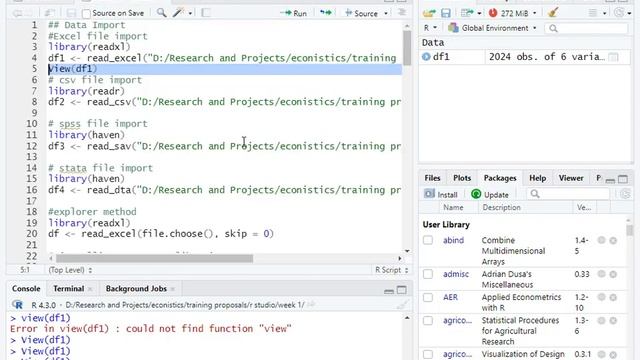This screenshot has height=360, width=640.
Task: Open the admisc package link
Action: pyautogui.click(x=456, y=274)
